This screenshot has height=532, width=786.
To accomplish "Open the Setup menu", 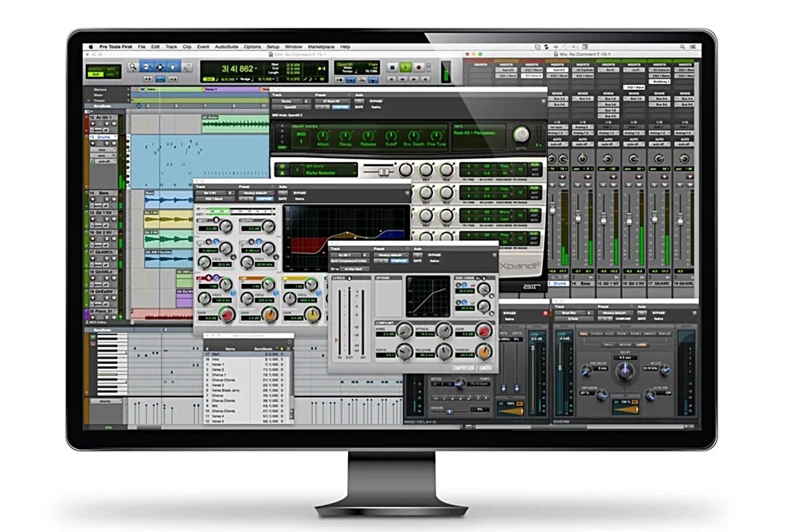I will [x=273, y=47].
